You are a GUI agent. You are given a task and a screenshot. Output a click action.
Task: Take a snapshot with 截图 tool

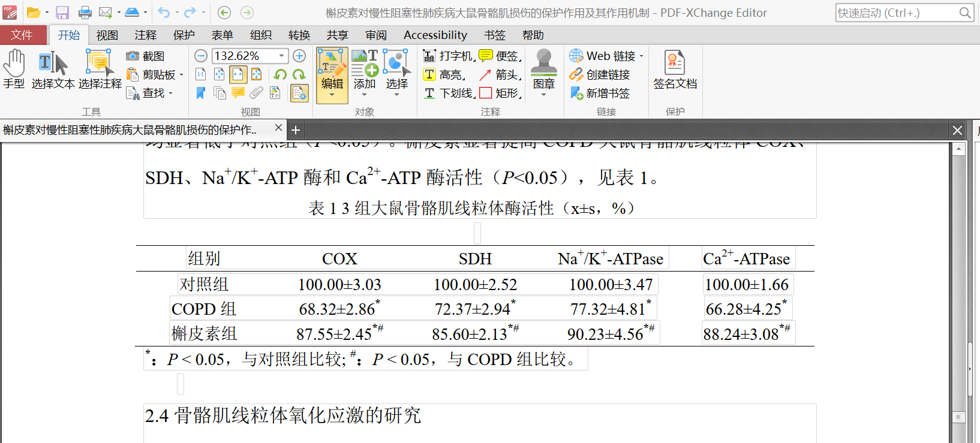coord(145,56)
